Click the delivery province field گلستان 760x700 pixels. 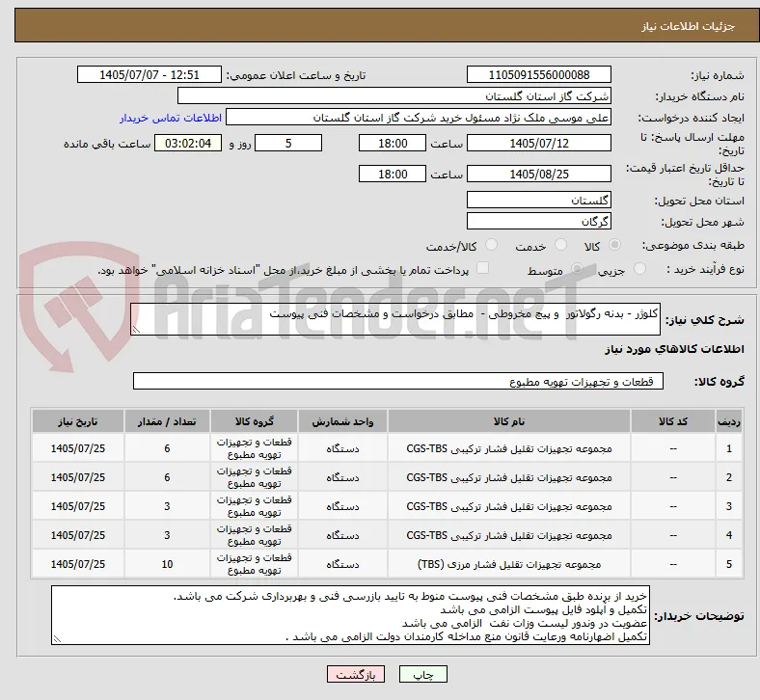point(539,200)
